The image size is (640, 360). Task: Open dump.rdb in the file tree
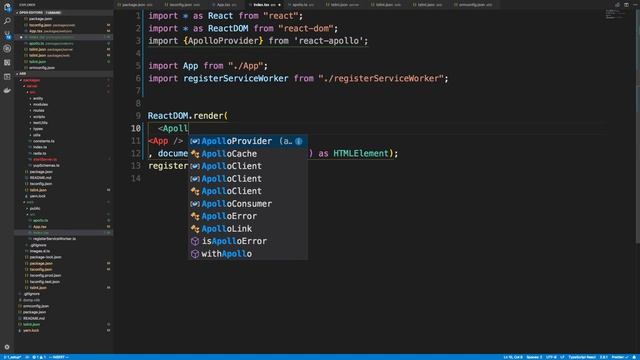click(x=31, y=300)
